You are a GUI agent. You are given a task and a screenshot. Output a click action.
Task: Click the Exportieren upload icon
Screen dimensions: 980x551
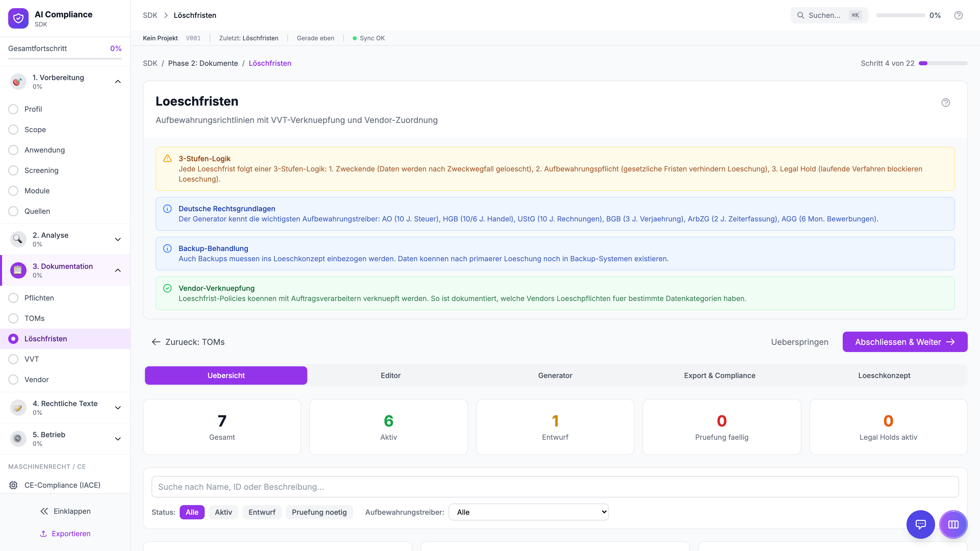43,533
